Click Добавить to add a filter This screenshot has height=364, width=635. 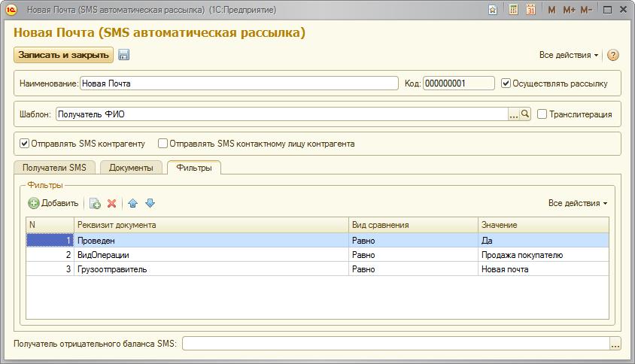point(53,203)
